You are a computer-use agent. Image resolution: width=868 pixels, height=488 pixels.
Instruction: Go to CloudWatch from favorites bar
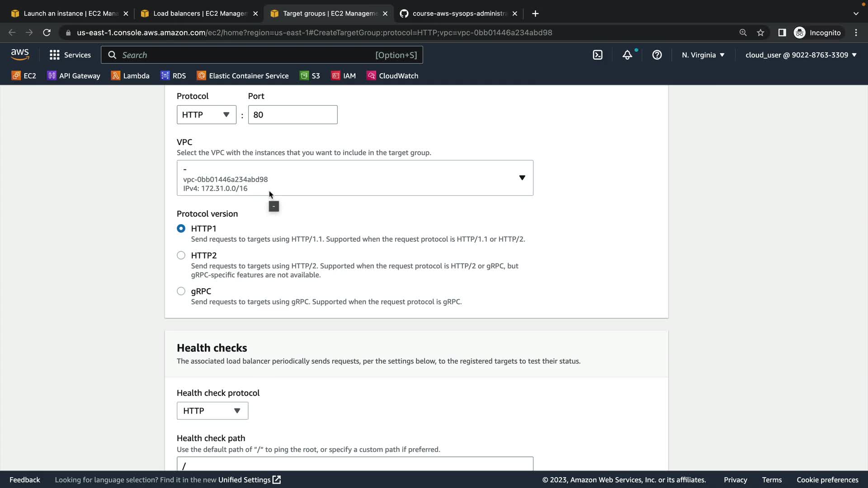pos(392,76)
